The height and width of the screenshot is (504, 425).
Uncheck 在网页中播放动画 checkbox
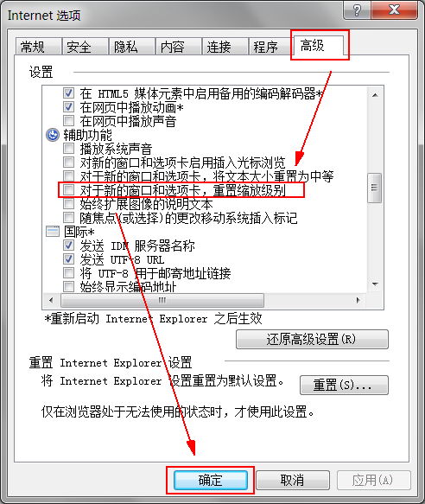tap(68, 107)
